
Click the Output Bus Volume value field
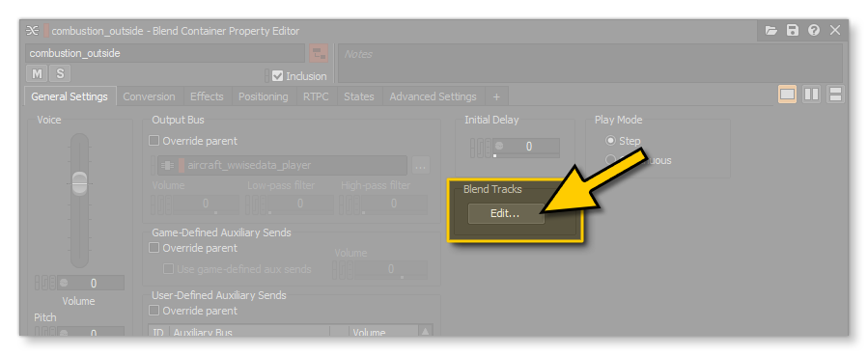(206, 205)
